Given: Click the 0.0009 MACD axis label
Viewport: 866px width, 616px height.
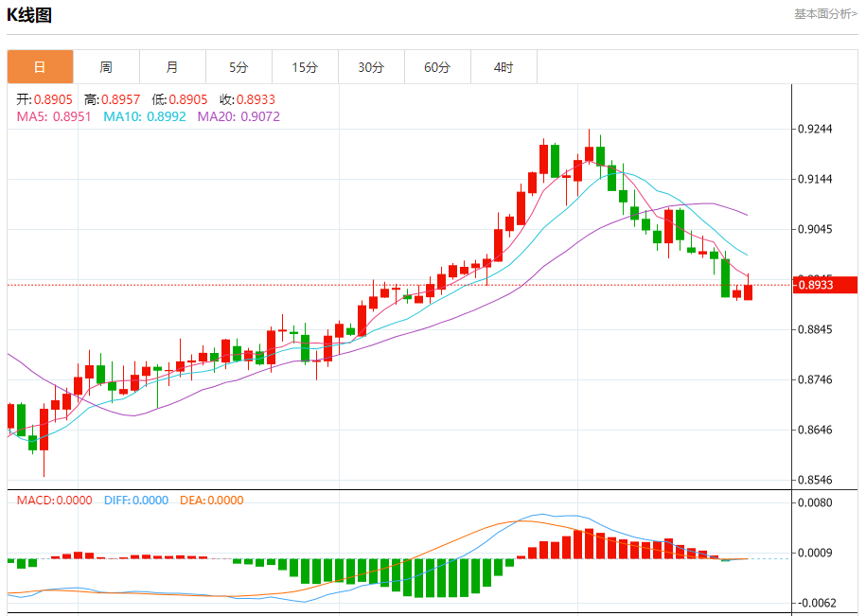Looking at the screenshot, I should click(x=815, y=553).
